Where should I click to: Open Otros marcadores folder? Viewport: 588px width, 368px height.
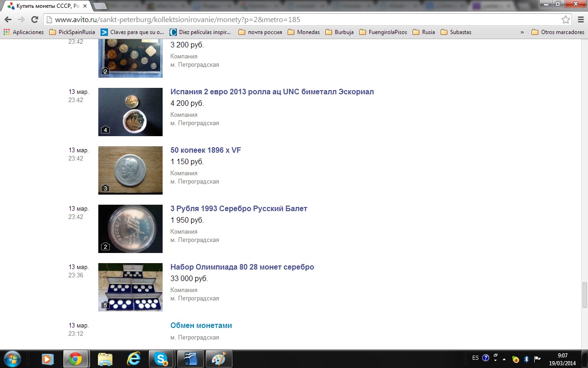[558, 32]
